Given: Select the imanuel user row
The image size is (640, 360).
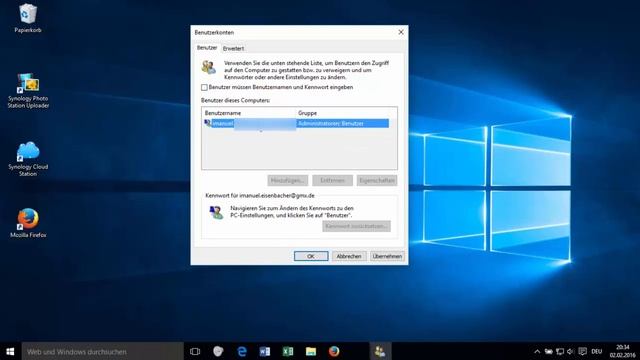Looking at the screenshot, I should tap(296, 123).
